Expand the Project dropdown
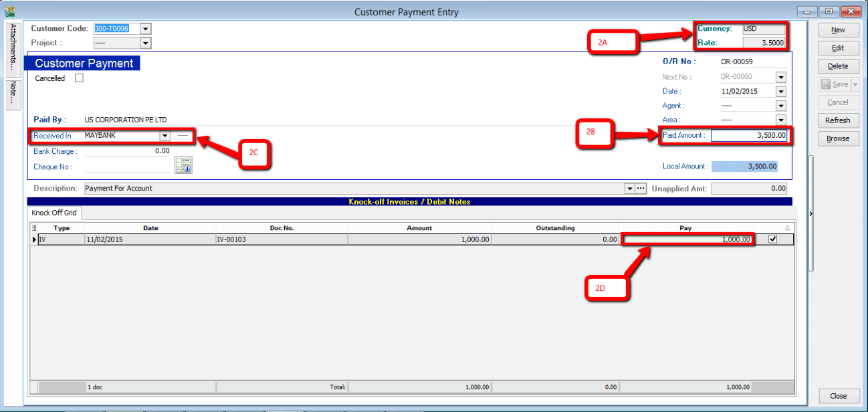This screenshot has width=868, height=412. (146, 43)
